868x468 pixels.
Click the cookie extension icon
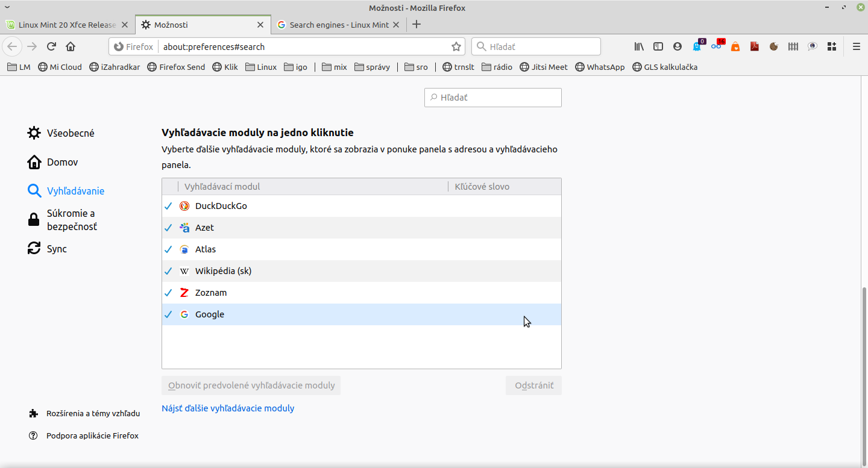click(774, 46)
